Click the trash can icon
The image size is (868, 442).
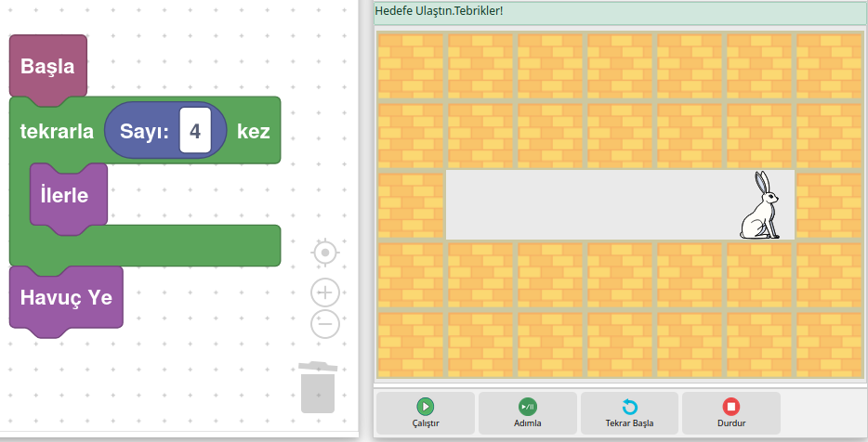pos(318,387)
